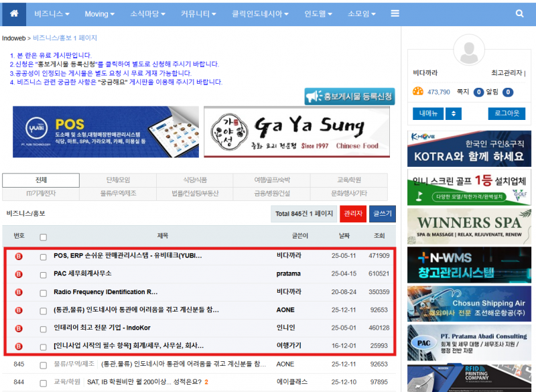Click the red 관리자 button
Image resolution: width=536 pixels, height=392 pixels.
pos(353,214)
